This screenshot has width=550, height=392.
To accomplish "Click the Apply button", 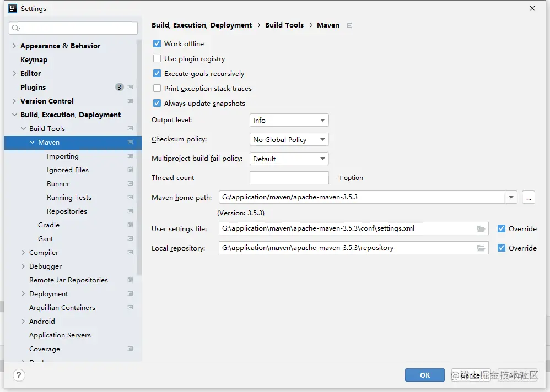I will [x=517, y=375].
